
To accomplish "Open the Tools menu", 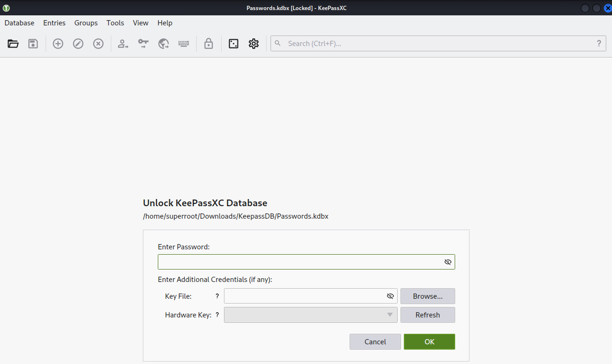I will 115,23.
